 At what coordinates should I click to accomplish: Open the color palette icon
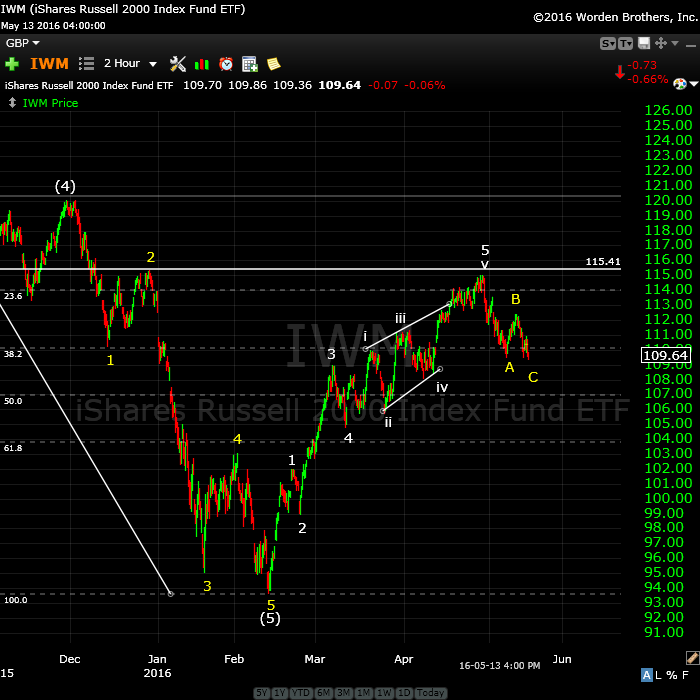tap(679, 83)
